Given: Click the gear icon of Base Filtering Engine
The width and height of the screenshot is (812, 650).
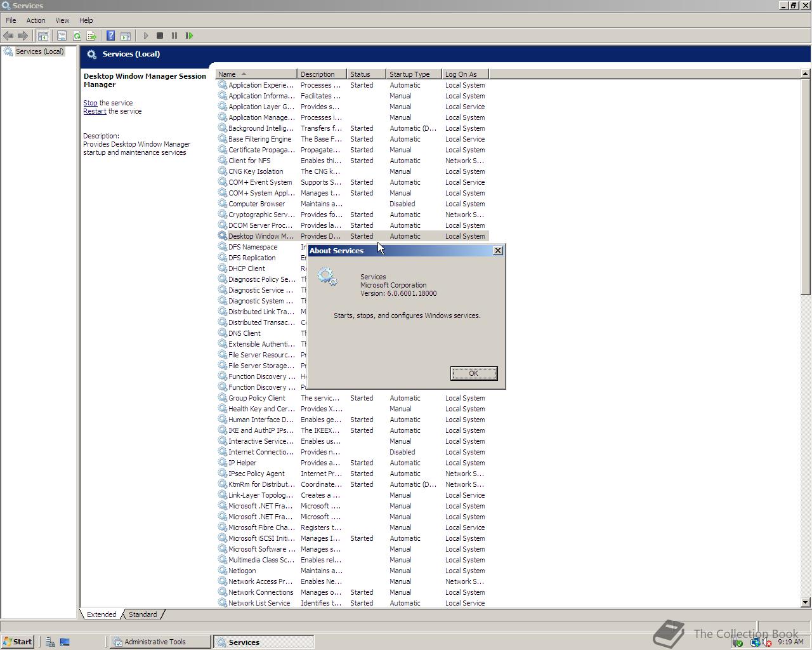Looking at the screenshot, I should (x=223, y=139).
